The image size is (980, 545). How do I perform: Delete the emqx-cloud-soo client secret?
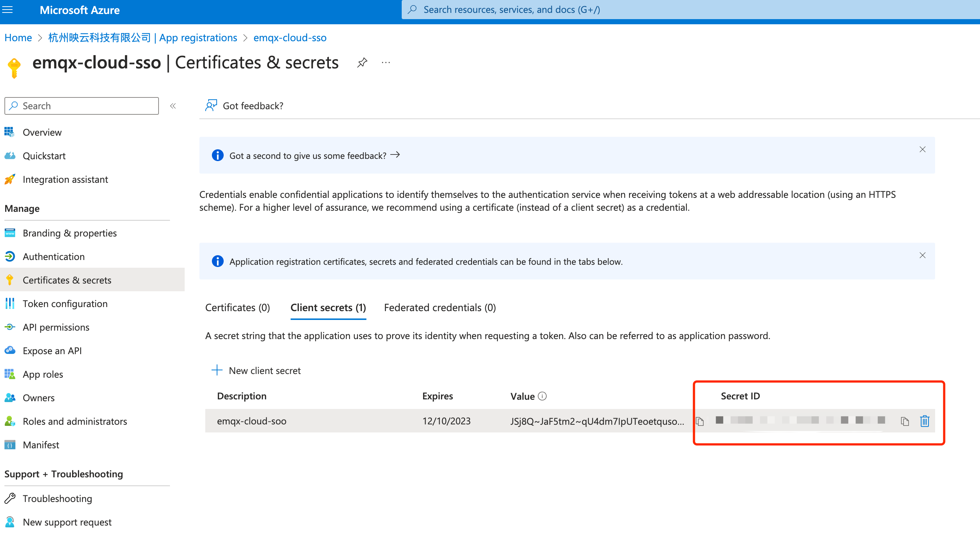(924, 421)
